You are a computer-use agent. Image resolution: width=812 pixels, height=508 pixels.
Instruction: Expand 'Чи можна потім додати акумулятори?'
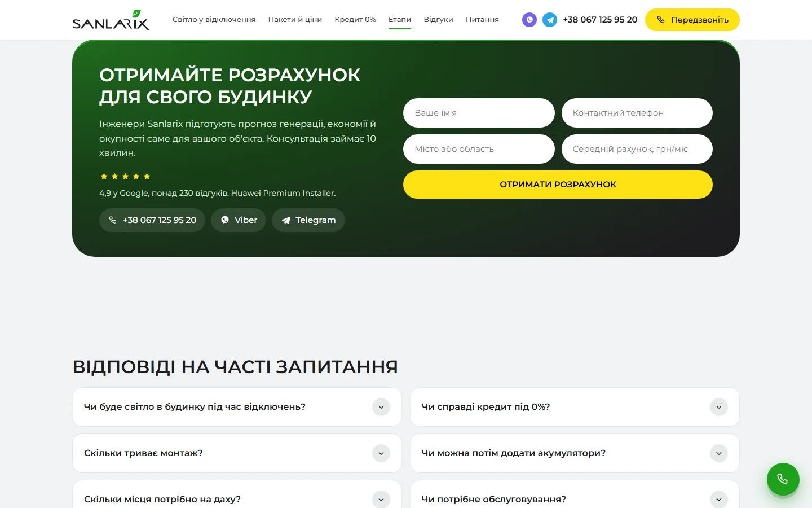point(575,453)
